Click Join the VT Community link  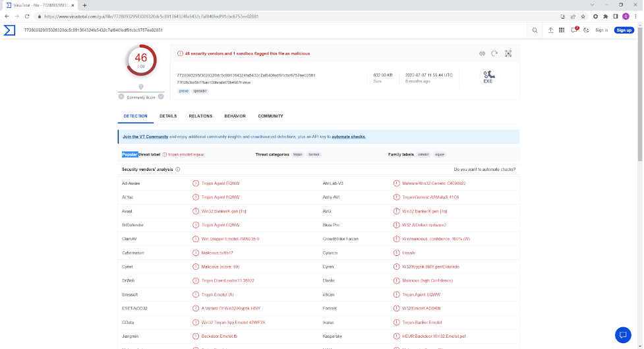point(146,137)
